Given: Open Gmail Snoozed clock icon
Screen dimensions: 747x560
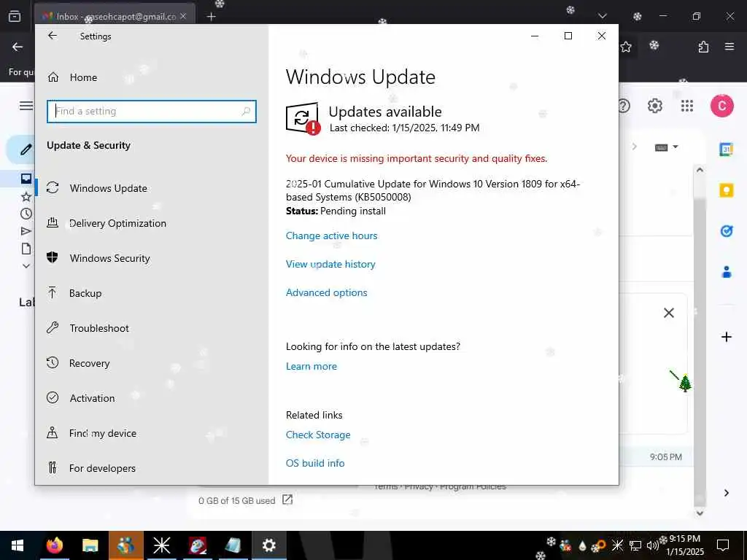Looking at the screenshot, I should tap(26, 214).
